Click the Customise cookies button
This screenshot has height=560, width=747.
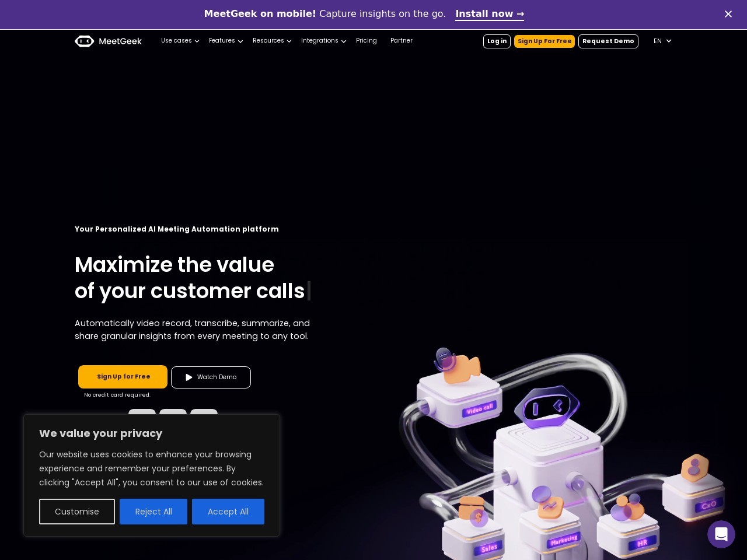77,512
